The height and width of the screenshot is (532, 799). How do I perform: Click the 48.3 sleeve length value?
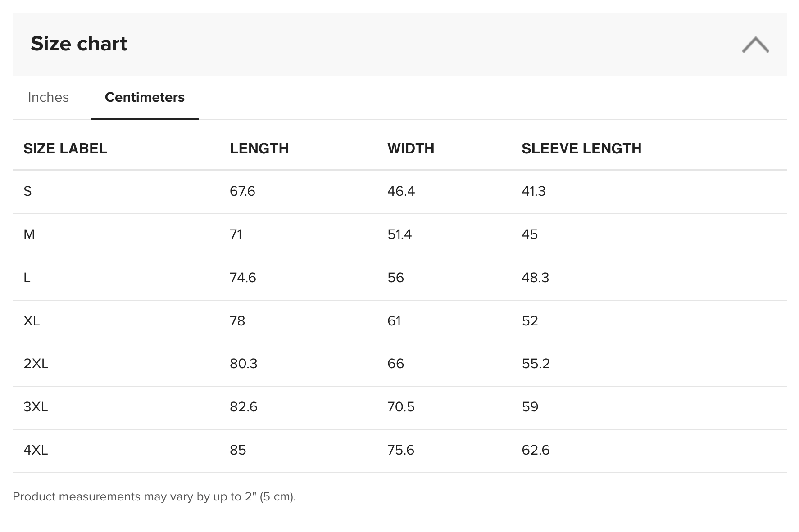click(x=535, y=278)
